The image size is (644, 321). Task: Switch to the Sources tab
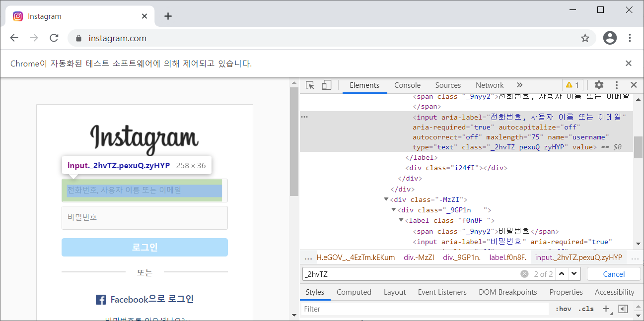point(448,85)
